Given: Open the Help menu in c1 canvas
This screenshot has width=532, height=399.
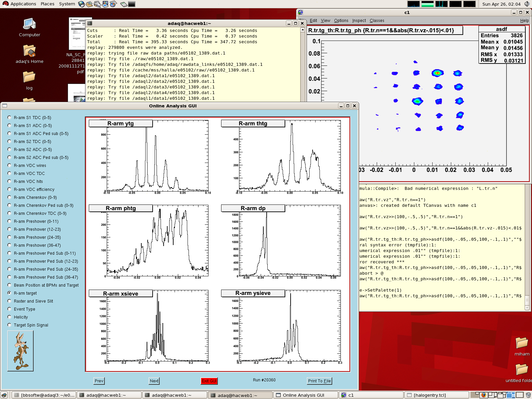Looking at the screenshot, I should [x=524, y=21].
